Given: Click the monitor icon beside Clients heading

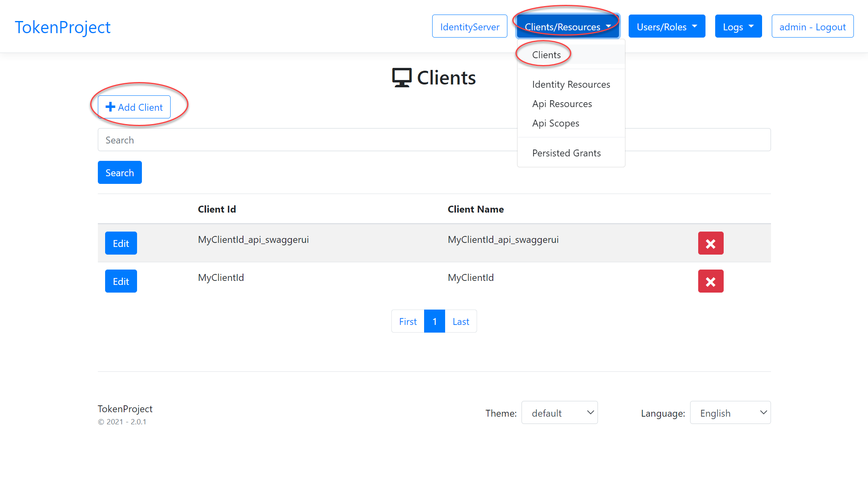Looking at the screenshot, I should click(401, 78).
